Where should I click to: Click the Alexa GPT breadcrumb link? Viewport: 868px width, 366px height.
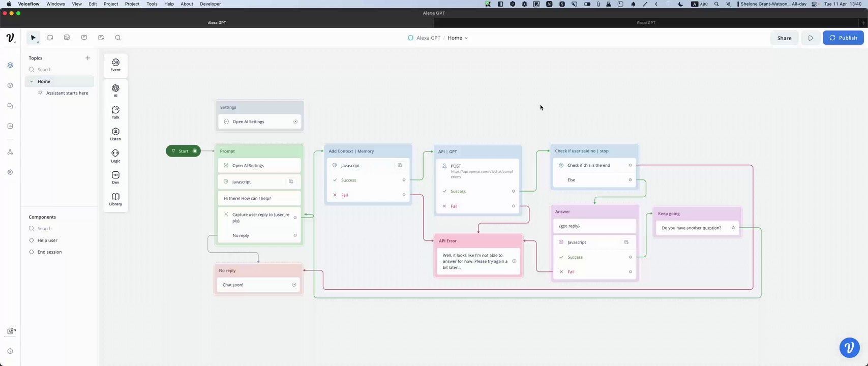(x=428, y=38)
